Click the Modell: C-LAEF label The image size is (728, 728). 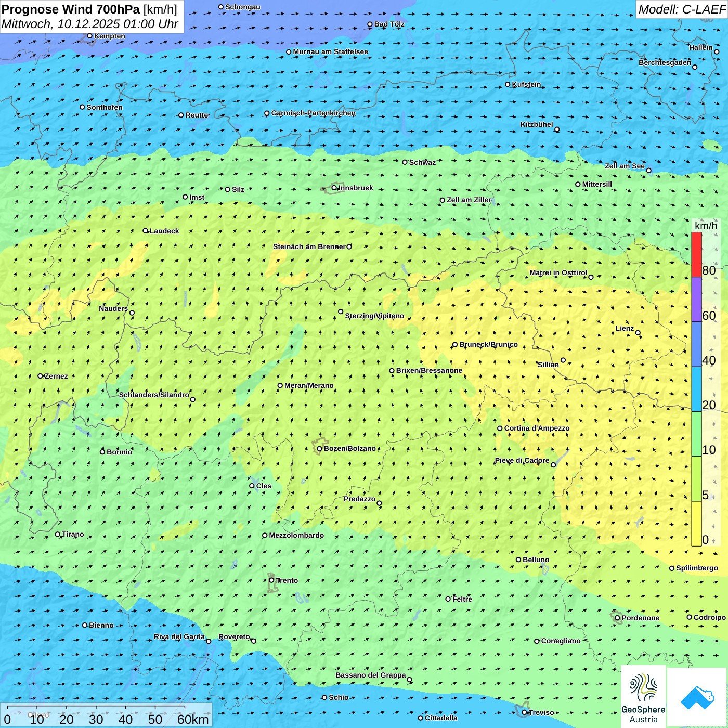[x=681, y=9]
